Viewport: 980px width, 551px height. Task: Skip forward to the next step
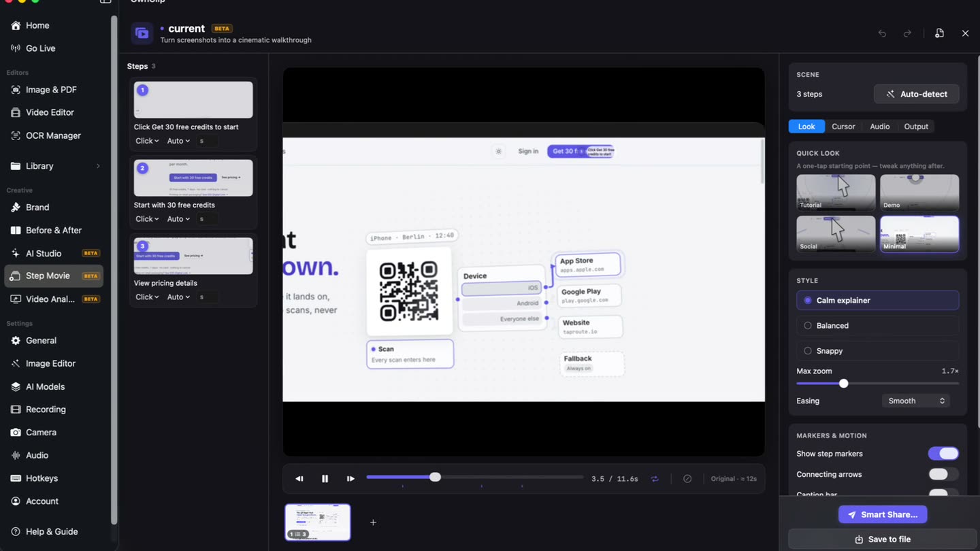(350, 479)
